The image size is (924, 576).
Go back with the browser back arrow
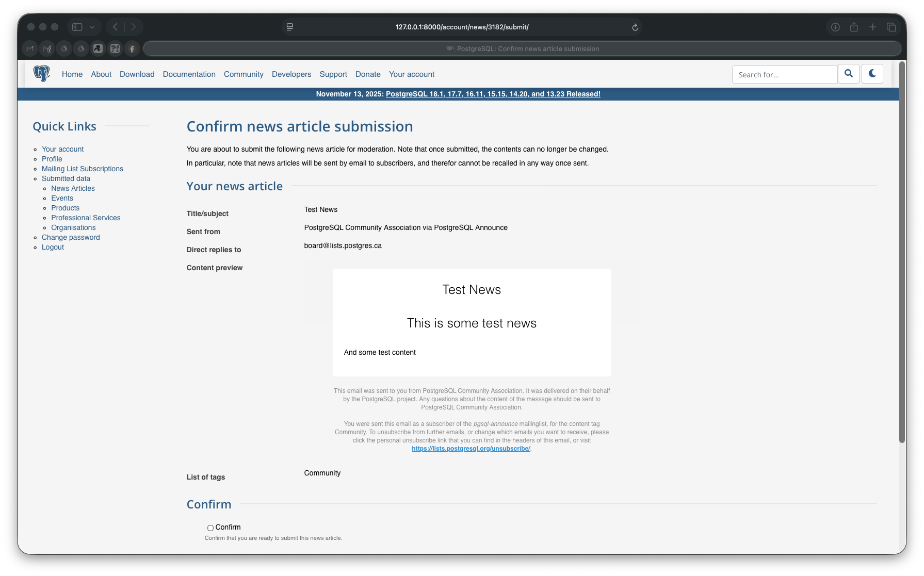tap(116, 27)
